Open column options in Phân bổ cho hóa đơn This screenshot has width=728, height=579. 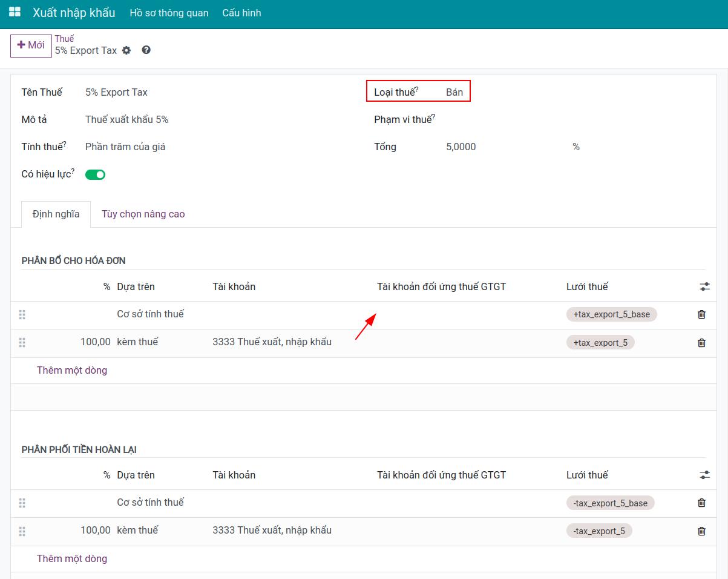tap(704, 286)
